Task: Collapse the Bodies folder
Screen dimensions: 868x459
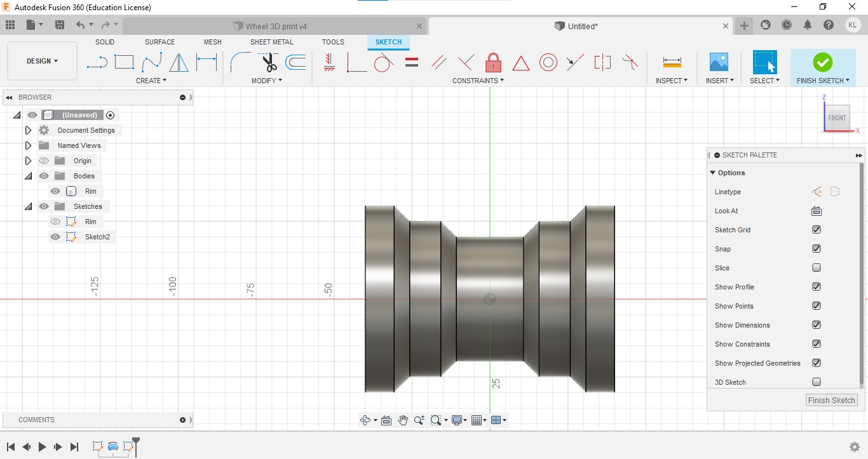Action: pyautogui.click(x=28, y=176)
